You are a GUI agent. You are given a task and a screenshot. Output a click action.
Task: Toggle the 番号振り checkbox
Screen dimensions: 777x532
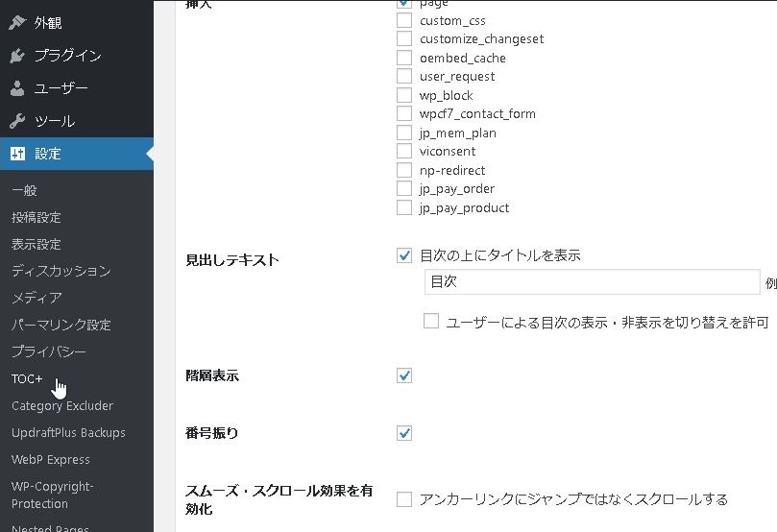point(404,433)
